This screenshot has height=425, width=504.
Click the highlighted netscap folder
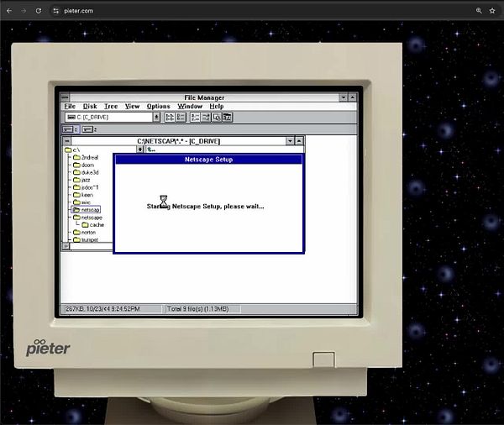coord(87,210)
